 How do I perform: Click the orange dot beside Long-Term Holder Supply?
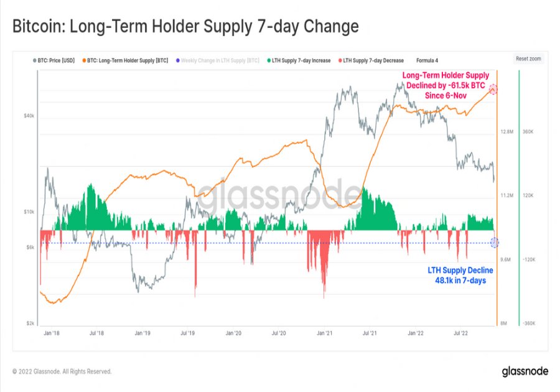click(x=84, y=61)
